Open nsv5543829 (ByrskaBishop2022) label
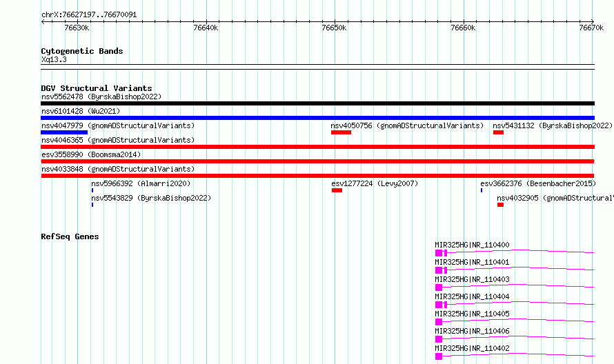 pyautogui.click(x=151, y=198)
